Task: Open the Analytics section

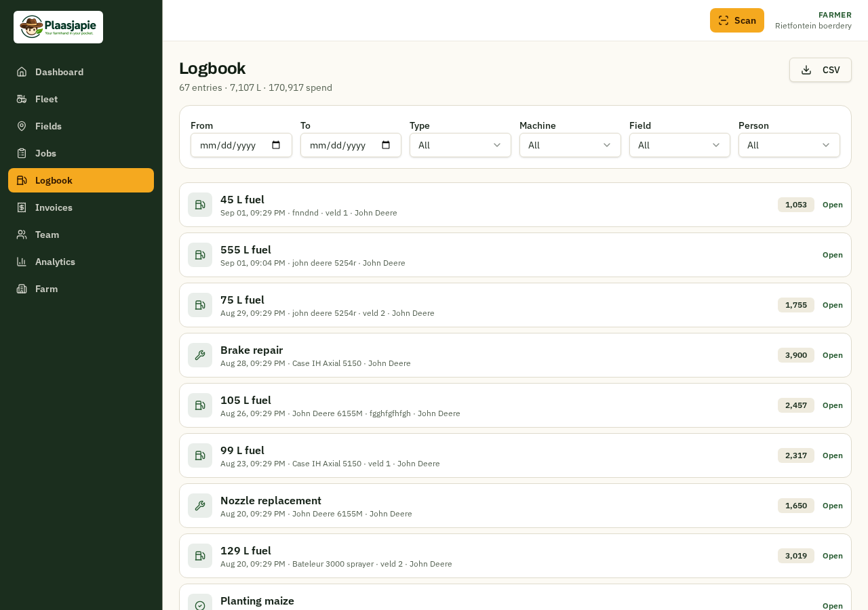Action: pos(81,262)
